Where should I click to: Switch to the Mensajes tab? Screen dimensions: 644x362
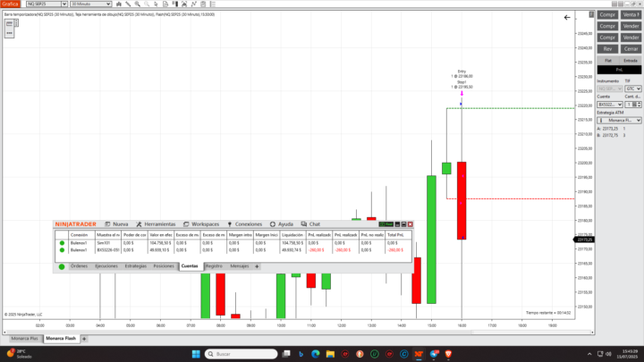coord(240,266)
